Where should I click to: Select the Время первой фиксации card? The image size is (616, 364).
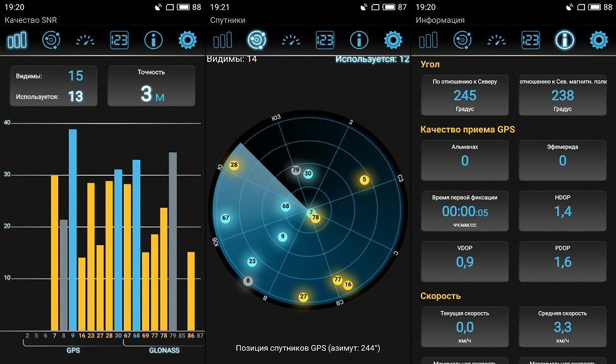coord(465,211)
